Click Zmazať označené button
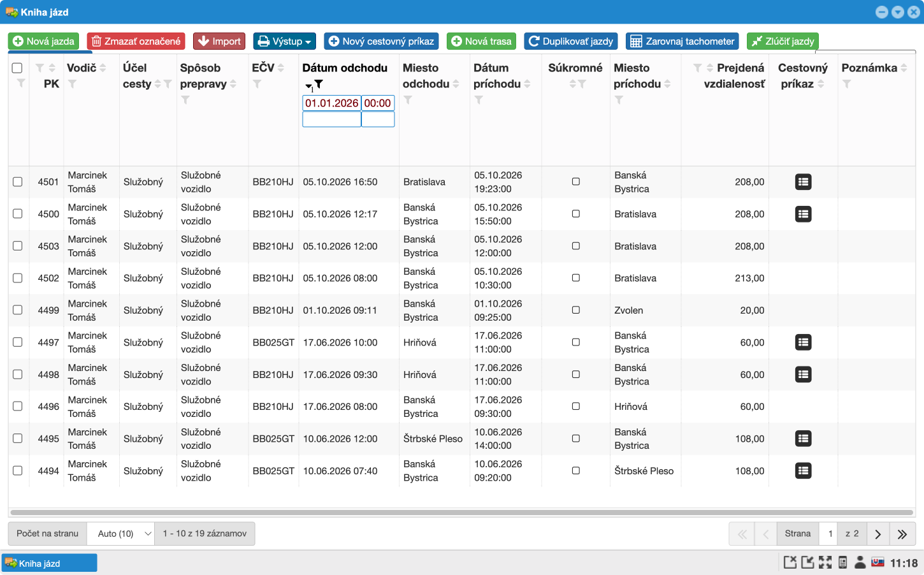The width and height of the screenshot is (924, 575). click(136, 41)
